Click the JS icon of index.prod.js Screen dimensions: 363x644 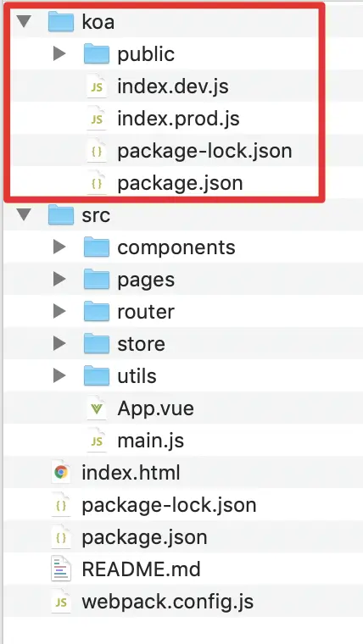point(97,119)
